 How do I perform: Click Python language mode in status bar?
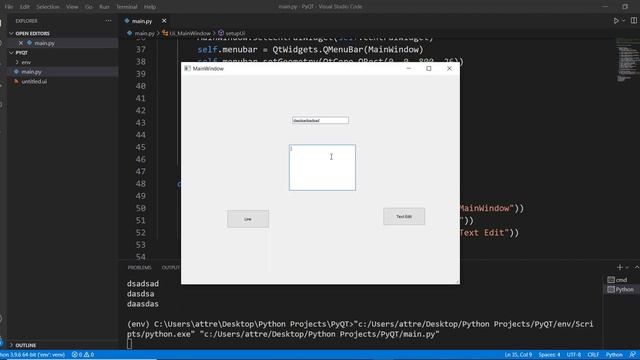pos(614,355)
